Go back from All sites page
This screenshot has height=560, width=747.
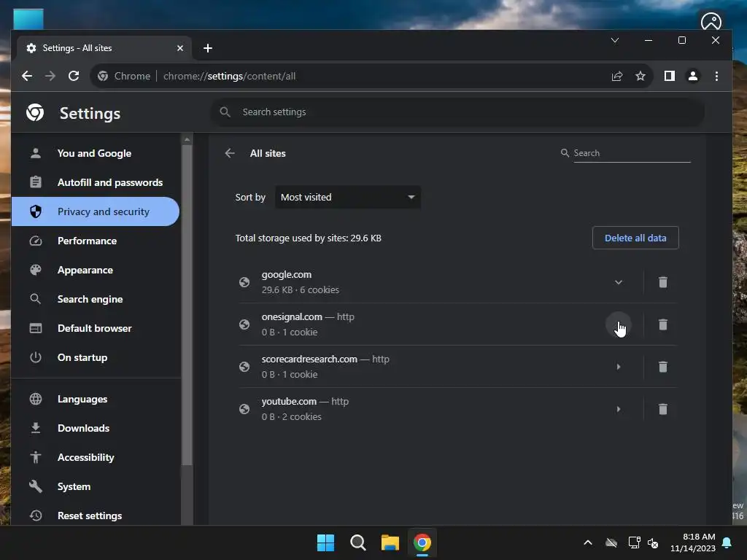tap(230, 153)
